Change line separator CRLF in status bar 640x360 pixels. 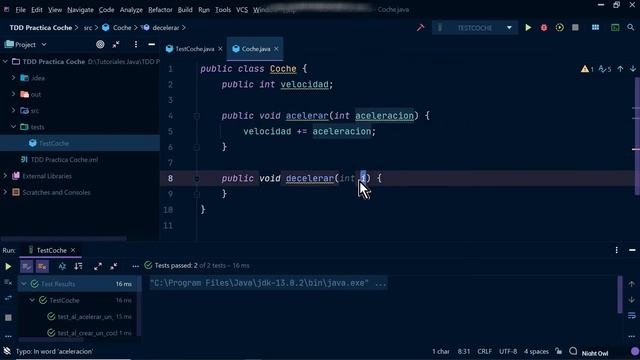[484, 351]
